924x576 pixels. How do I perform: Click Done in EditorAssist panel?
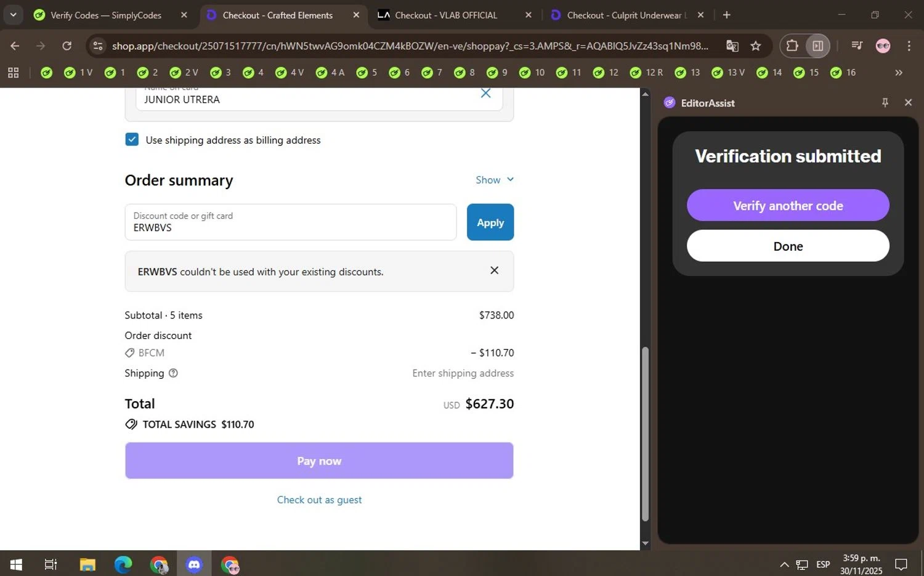click(x=788, y=246)
